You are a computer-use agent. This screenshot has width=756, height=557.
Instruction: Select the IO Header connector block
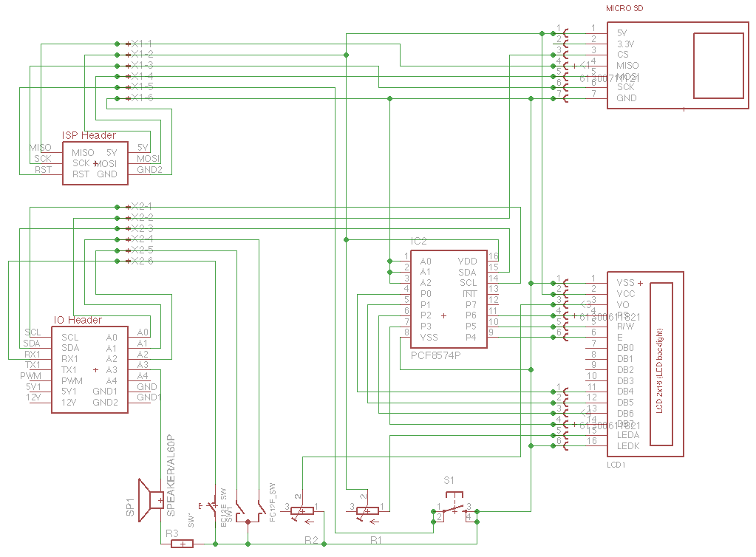click(x=89, y=369)
